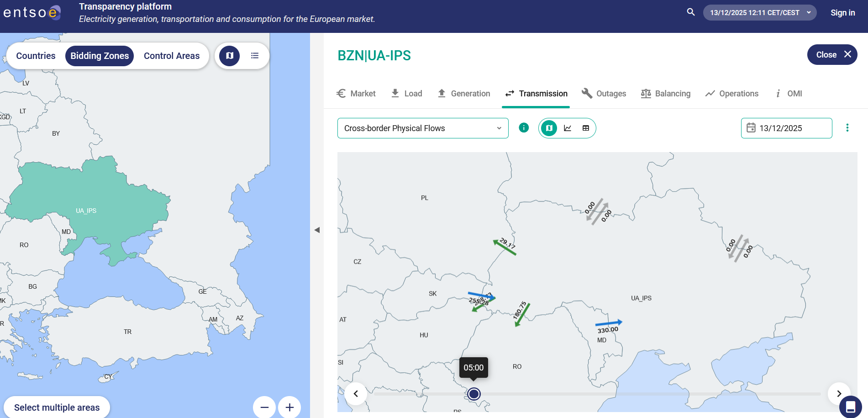Open the Outages tab
Viewport: 868px width, 418px height.
point(604,94)
